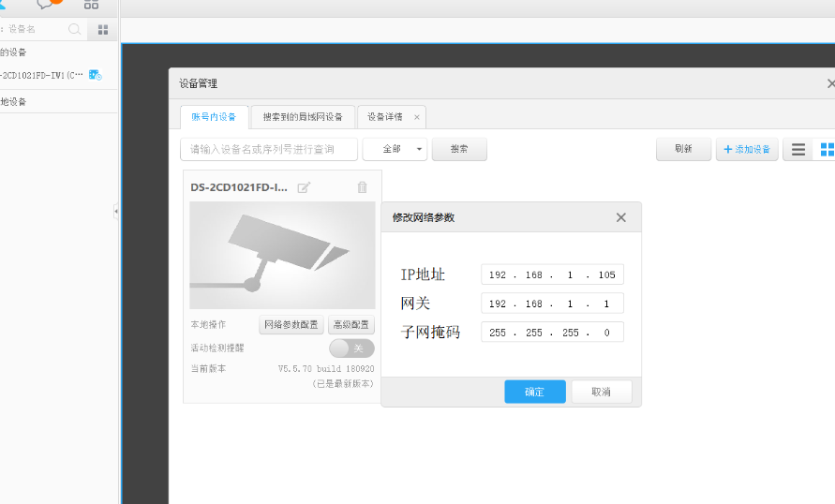Switch device list to tile view icon
Screen dimensions: 835x504
(x=827, y=150)
